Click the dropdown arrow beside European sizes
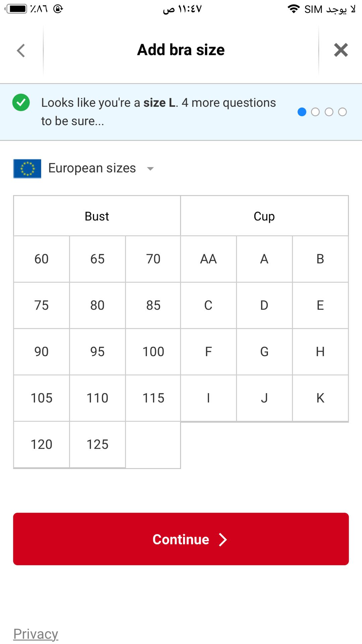 (150, 169)
